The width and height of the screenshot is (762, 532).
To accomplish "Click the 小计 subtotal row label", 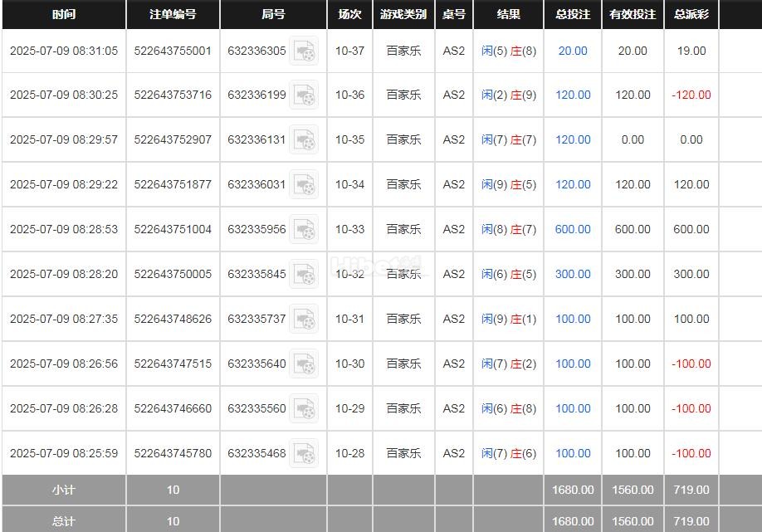I will [63, 490].
